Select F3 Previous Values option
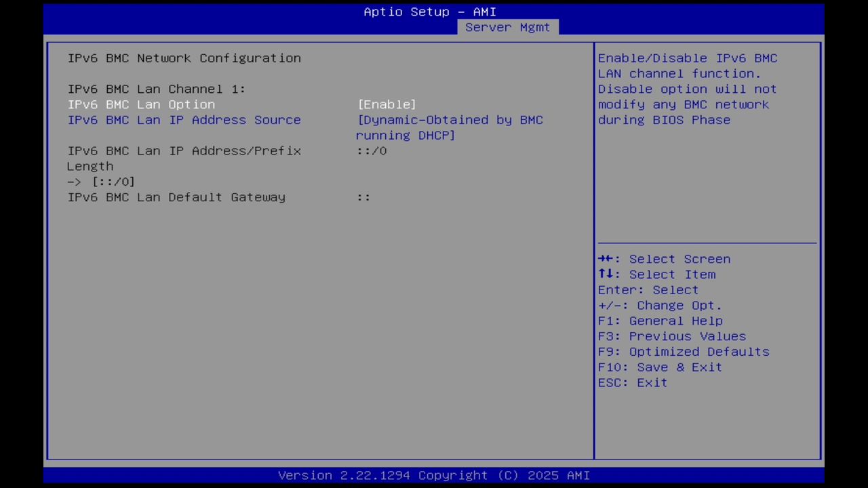Viewport: 868px width, 488px height. click(x=671, y=336)
